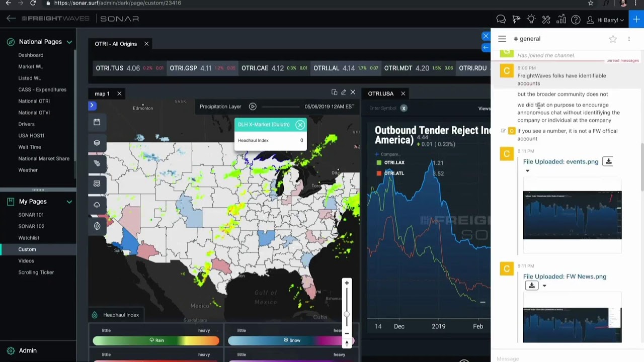Select the OTRI - All Origins tab
Image resolution: width=644 pixels, height=362 pixels.
[x=116, y=44]
